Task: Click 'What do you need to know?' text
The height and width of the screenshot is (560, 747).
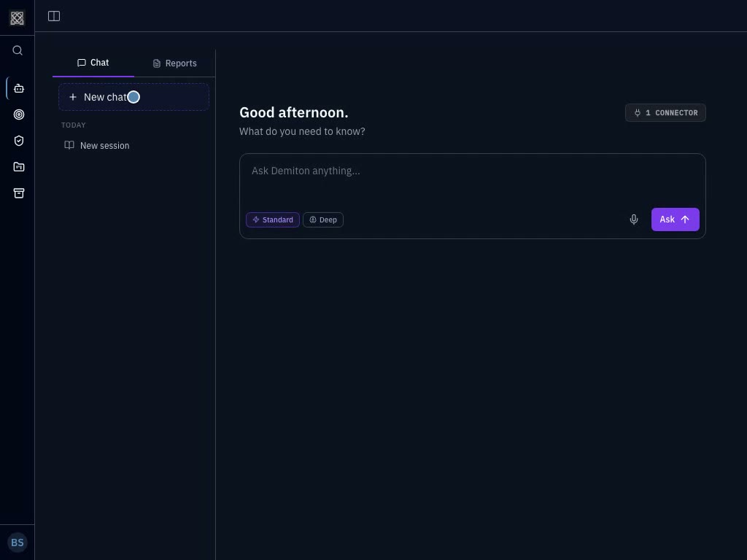Action: (x=302, y=131)
